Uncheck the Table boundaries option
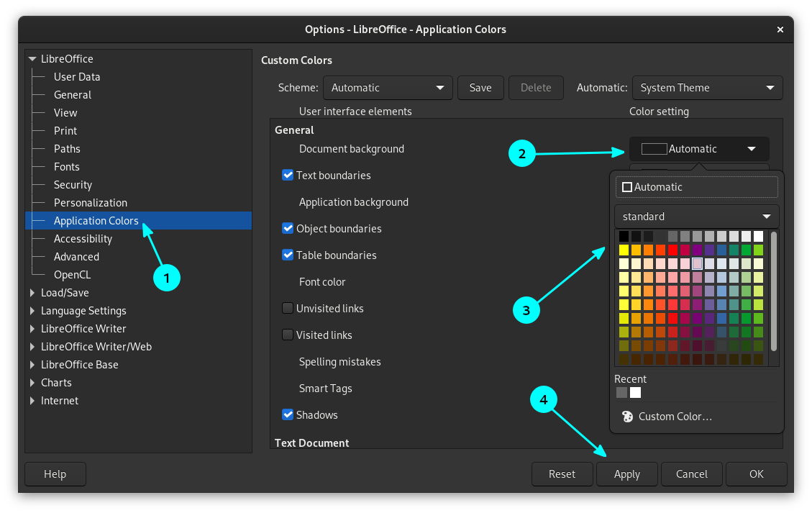 click(x=288, y=255)
